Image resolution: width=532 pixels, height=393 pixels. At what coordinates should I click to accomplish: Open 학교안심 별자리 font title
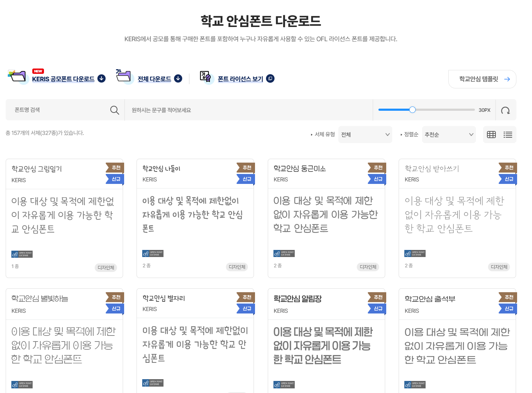pos(164,298)
